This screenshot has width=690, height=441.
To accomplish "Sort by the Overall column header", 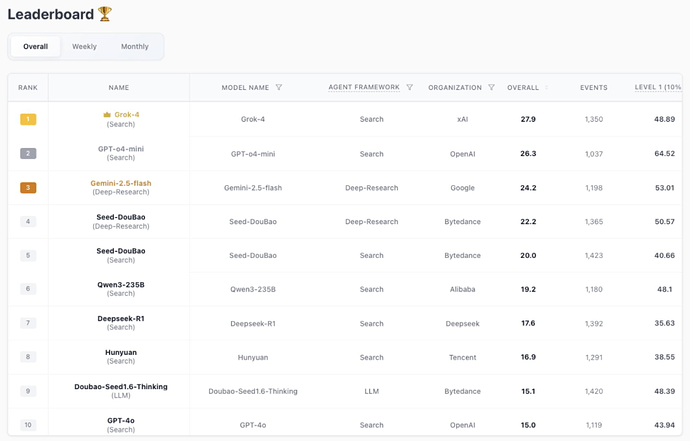I will point(523,88).
